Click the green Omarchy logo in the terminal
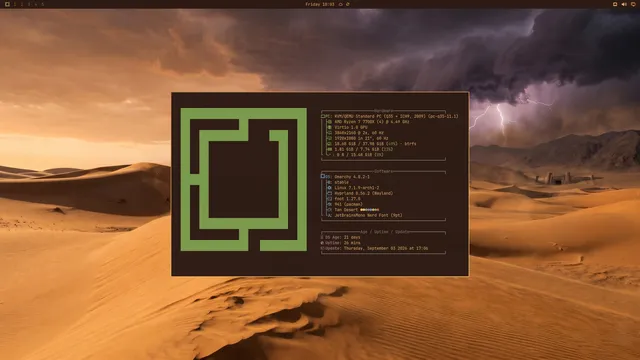Image resolution: width=640 pixels, height=360 pixels. 244,179
